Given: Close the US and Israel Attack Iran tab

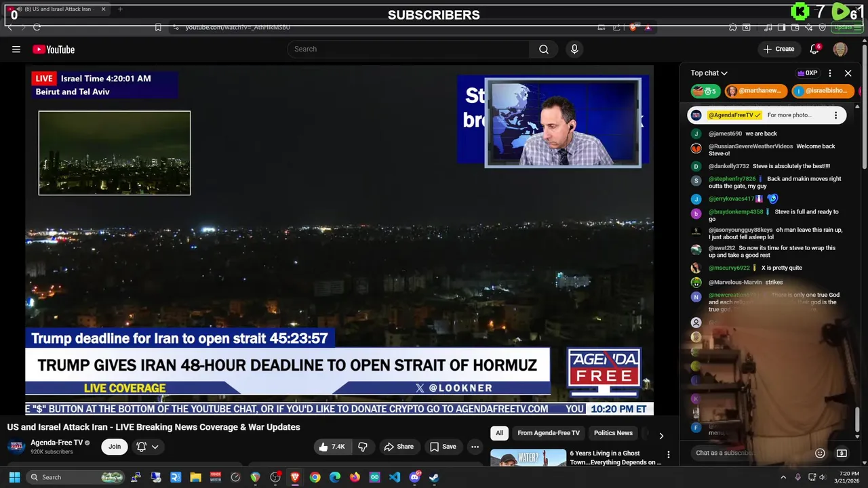Looking at the screenshot, I should click(x=104, y=9).
